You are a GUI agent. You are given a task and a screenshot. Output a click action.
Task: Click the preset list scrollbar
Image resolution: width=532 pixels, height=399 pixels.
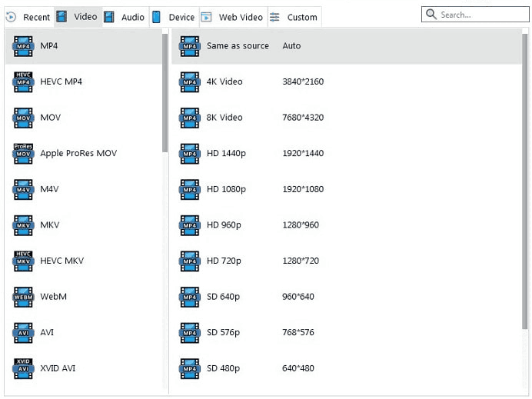point(524,181)
